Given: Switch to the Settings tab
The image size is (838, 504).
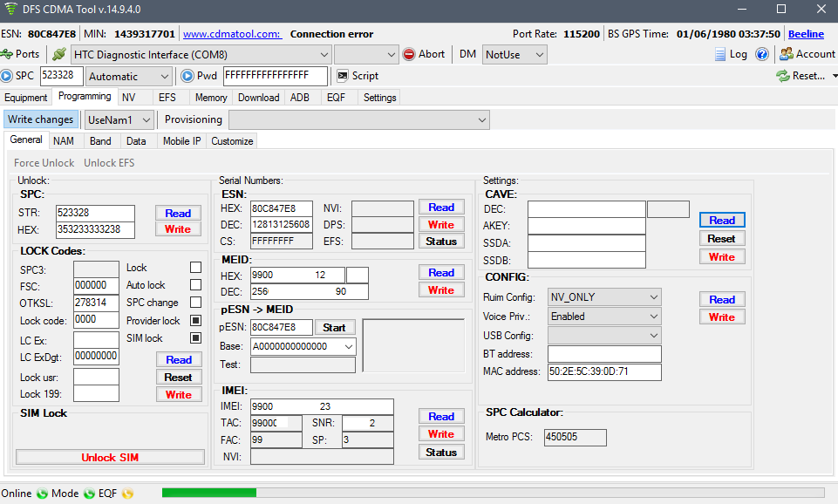Looking at the screenshot, I should 380,98.
